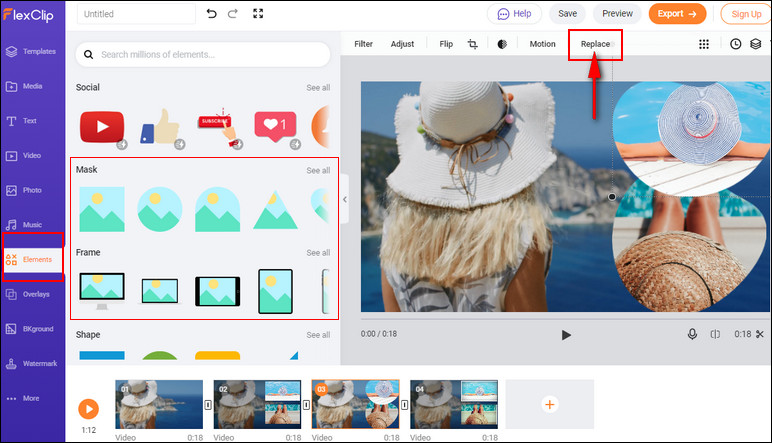This screenshot has height=443, width=772.
Task: Open the Photo sidebar section
Action: pos(24,190)
